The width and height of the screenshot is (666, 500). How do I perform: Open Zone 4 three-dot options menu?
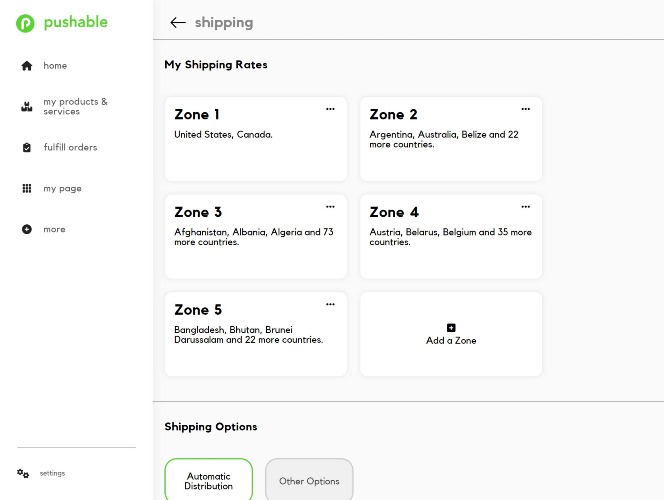(525, 207)
